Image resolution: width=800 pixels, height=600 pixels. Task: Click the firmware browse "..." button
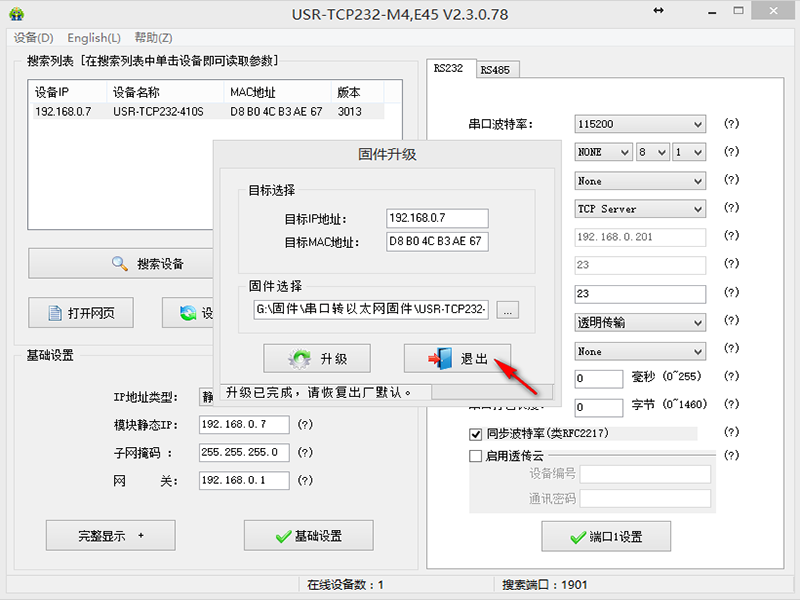point(508,310)
